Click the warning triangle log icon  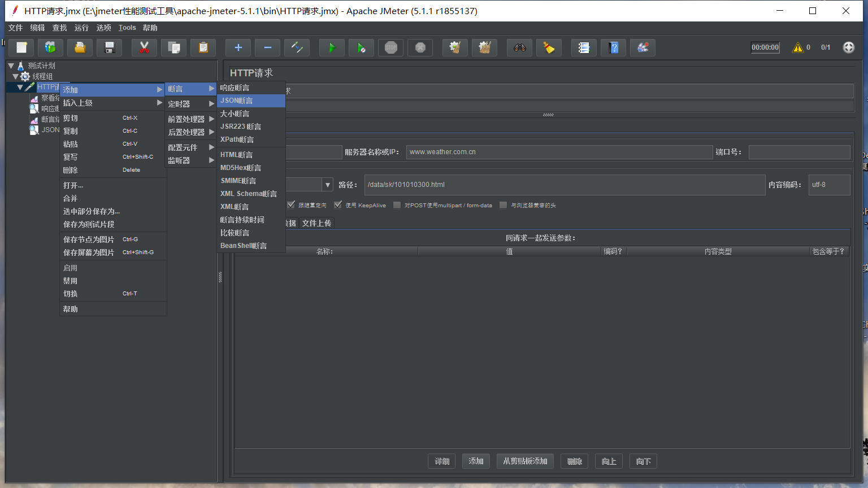tap(798, 47)
